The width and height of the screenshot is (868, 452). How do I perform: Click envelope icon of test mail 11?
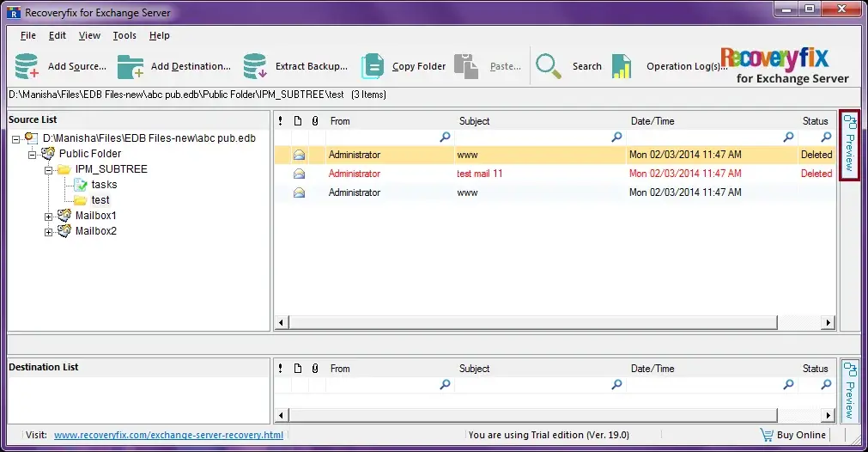coord(300,174)
